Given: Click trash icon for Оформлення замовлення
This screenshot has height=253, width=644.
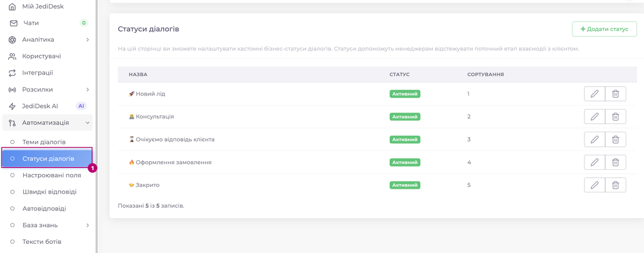Looking at the screenshot, I should point(615,162).
